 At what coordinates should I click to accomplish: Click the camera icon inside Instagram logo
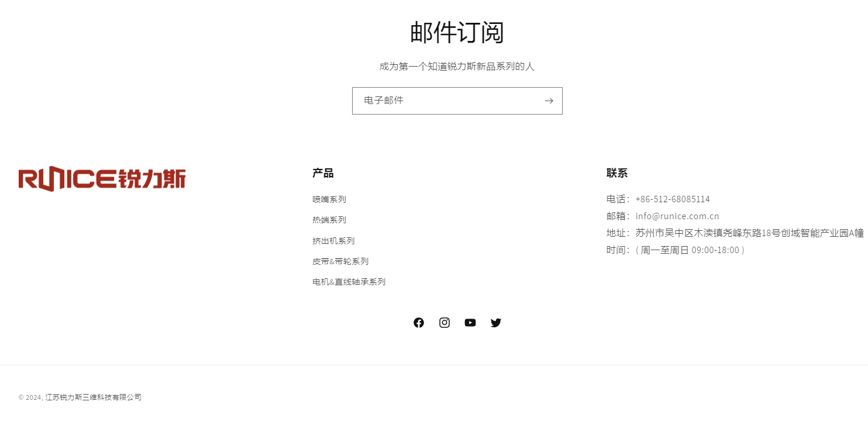(444, 322)
